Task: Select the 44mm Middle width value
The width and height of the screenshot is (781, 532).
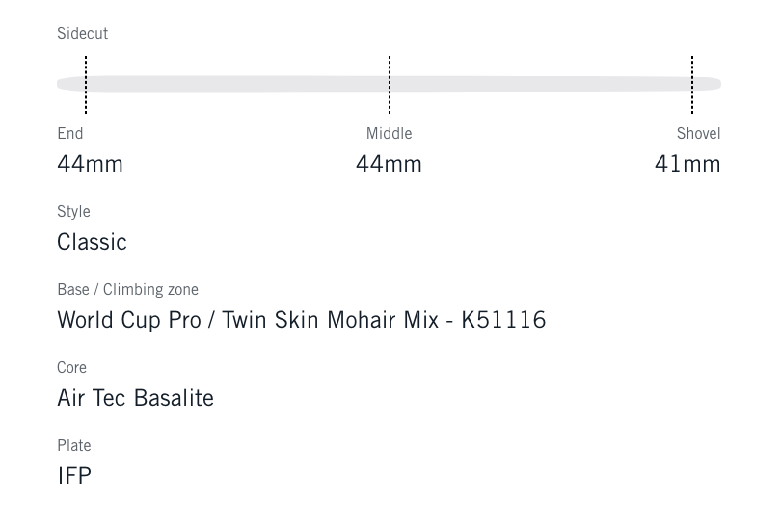Action: click(x=389, y=164)
